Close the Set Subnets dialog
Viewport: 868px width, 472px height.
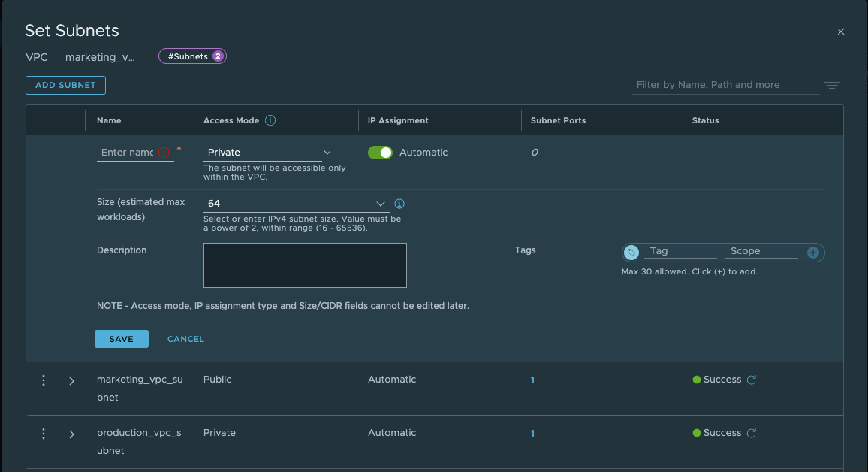click(x=841, y=32)
